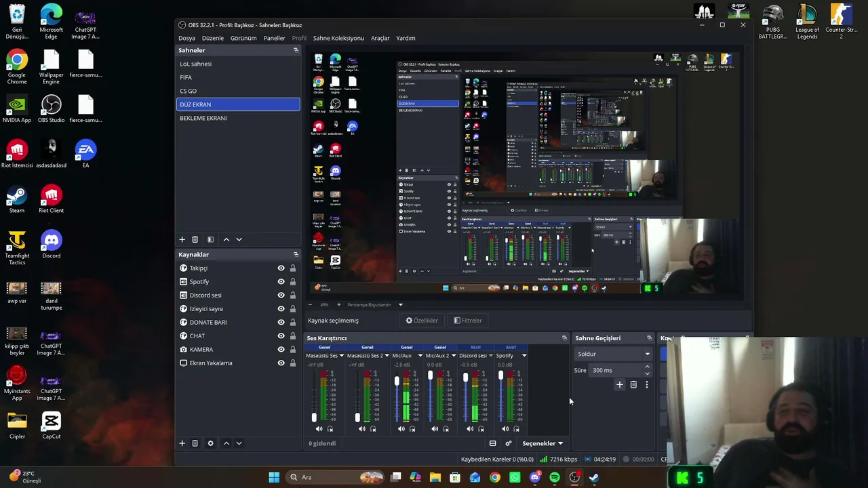
Task: Hide the İzleyici sayısı source
Action: point(281,309)
